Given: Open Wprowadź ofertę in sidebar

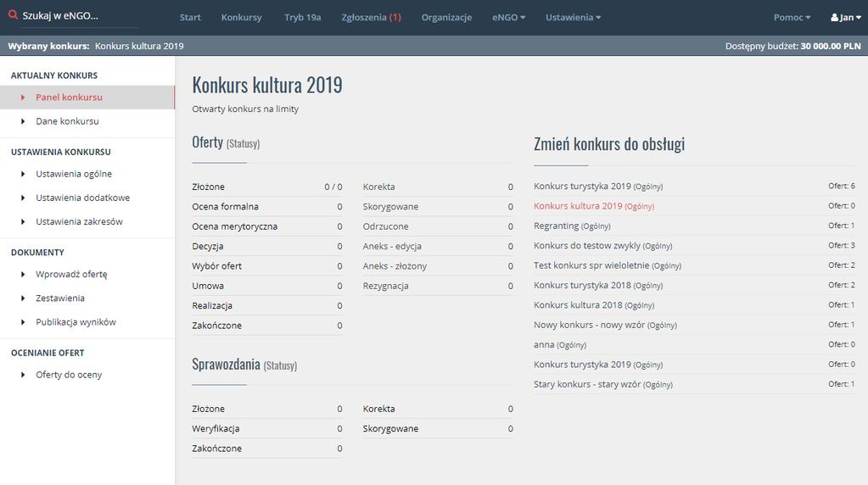Looking at the screenshot, I should point(87,274).
